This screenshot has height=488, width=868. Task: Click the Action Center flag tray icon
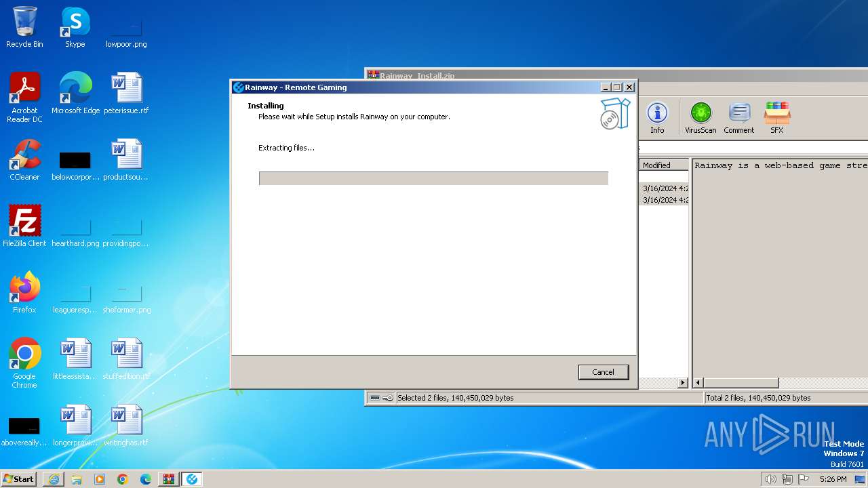coord(804,479)
